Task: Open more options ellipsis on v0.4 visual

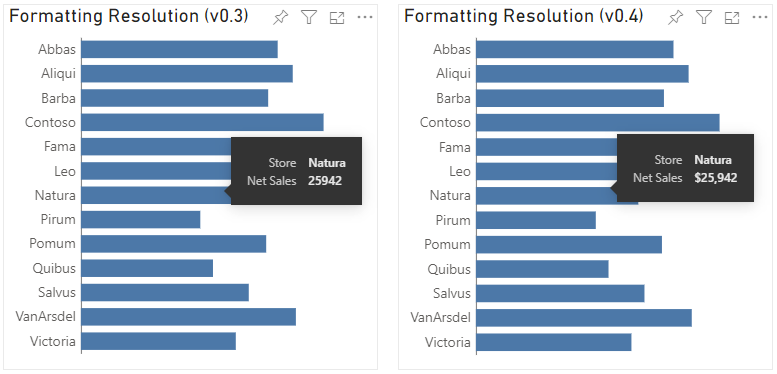Action: pyautogui.click(x=760, y=17)
